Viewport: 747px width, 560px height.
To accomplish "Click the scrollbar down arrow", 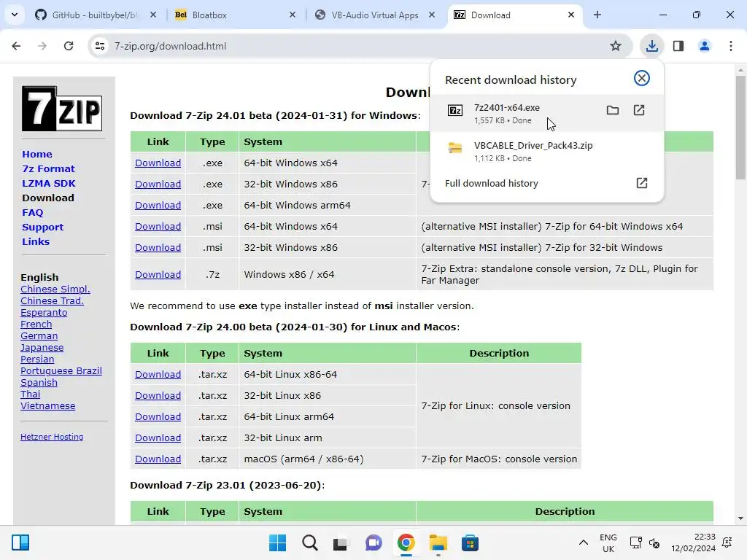I will (x=740, y=518).
